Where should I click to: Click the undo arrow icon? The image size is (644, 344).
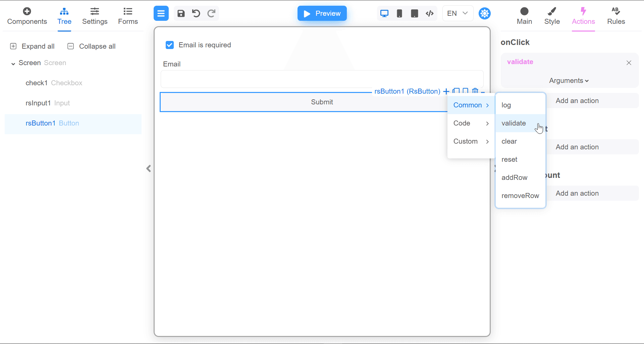196,13
